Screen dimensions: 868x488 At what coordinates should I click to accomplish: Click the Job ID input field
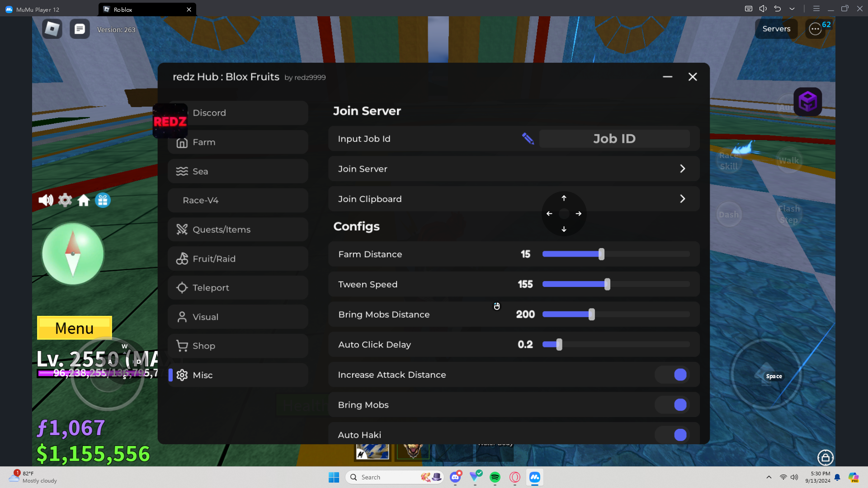coord(614,139)
